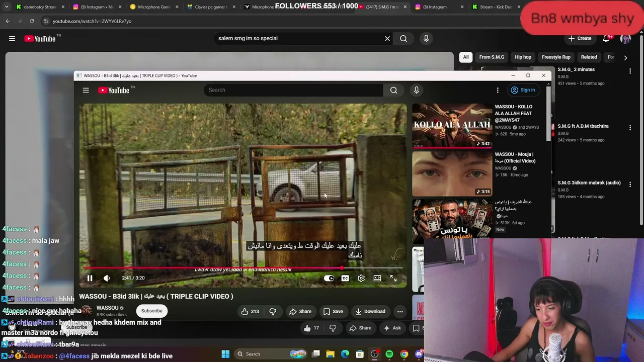Screen dimensions: 644x362
Task: Open the guide menu in front YouTube window
Action: (86, 90)
